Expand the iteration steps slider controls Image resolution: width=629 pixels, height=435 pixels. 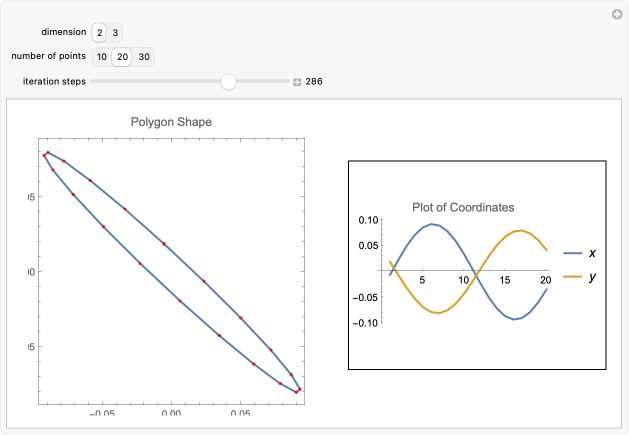click(297, 82)
